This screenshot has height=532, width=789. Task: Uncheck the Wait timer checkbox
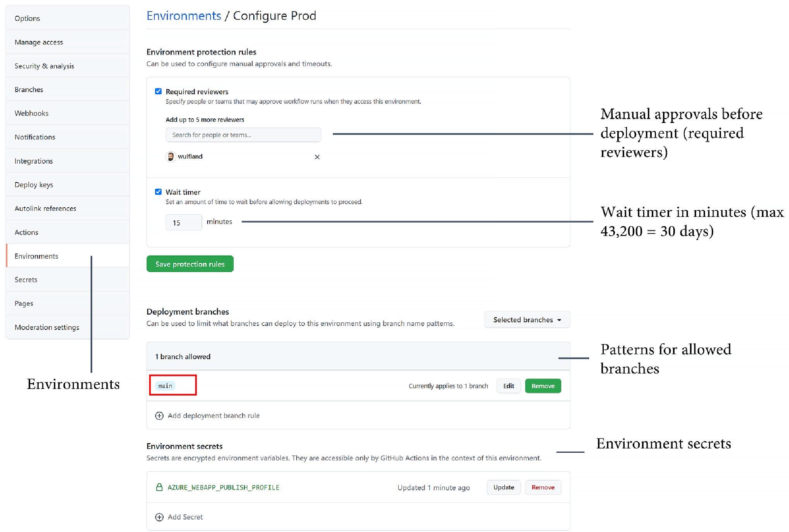pos(158,192)
